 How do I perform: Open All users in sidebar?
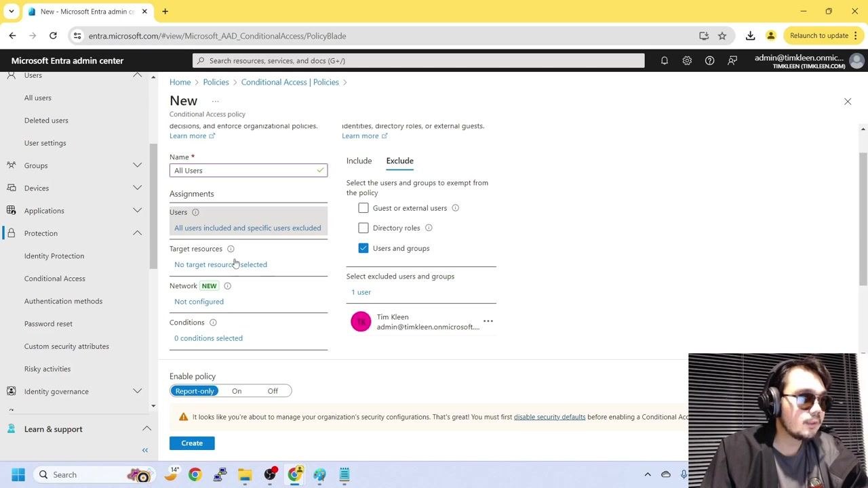click(x=37, y=98)
